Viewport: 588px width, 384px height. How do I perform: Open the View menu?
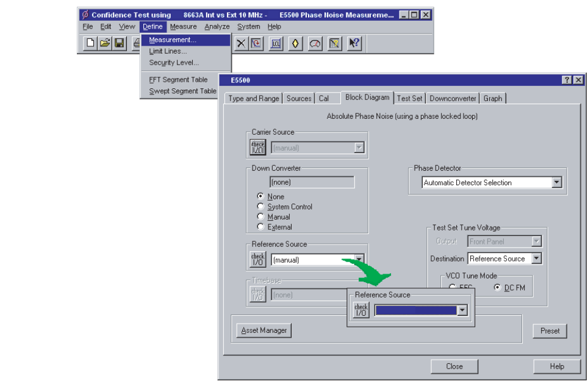coord(127,27)
